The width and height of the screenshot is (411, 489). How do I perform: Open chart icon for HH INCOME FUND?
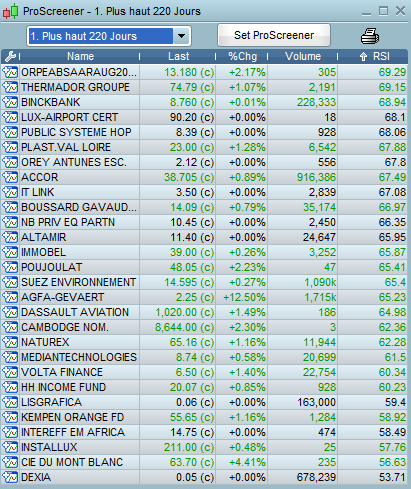click(x=10, y=387)
